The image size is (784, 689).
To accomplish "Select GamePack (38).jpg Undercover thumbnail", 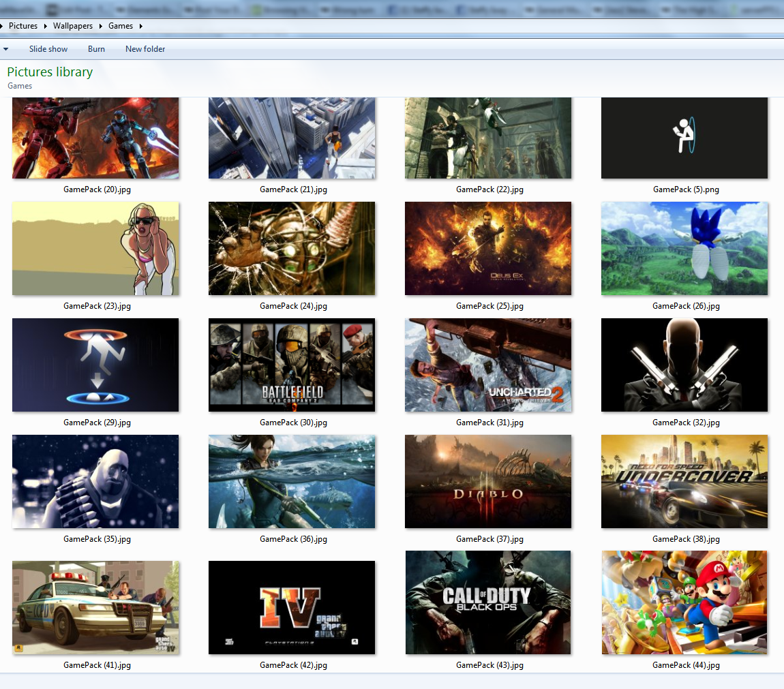I will pyautogui.click(x=684, y=482).
